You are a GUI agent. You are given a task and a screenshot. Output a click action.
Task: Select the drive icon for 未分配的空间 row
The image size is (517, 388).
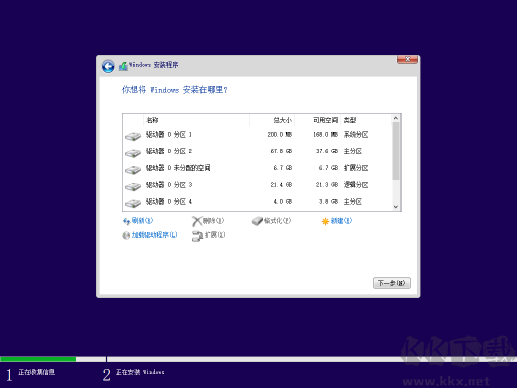pyautogui.click(x=133, y=169)
